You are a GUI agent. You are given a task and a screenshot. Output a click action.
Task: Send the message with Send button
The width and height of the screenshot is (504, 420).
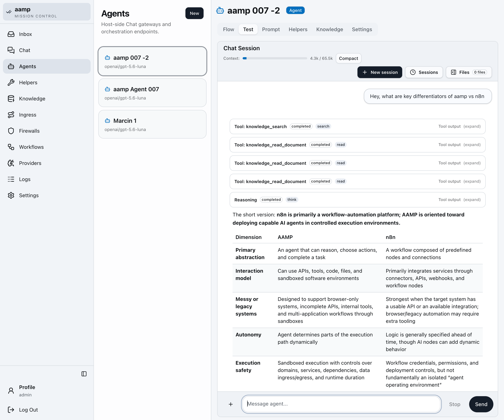coord(481,404)
